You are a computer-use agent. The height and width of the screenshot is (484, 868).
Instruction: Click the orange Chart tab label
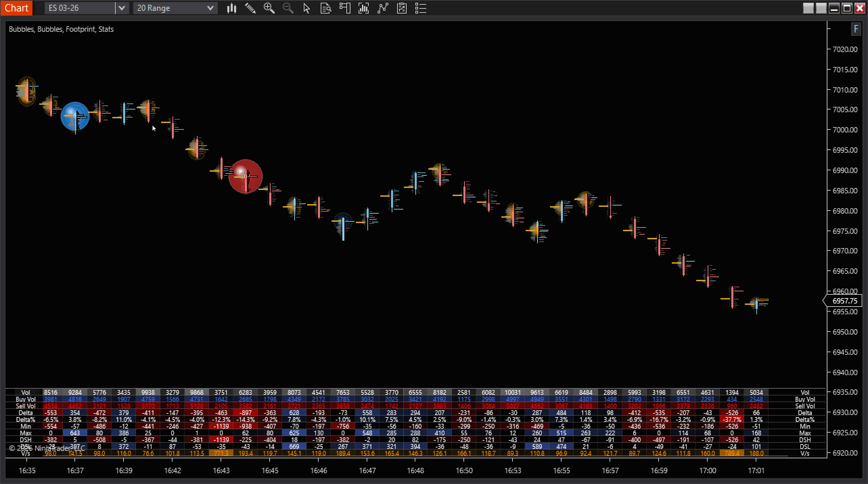point(16,8)
